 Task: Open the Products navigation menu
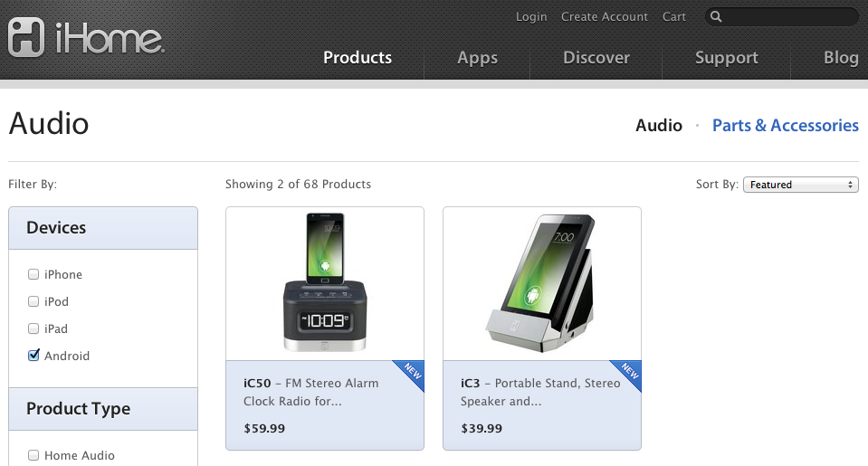(358, 58)
